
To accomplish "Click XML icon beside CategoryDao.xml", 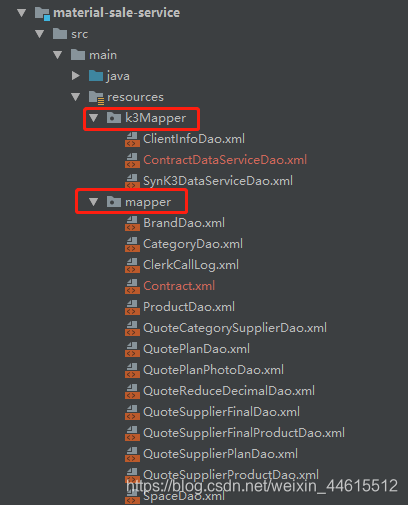I will (132, 244).
